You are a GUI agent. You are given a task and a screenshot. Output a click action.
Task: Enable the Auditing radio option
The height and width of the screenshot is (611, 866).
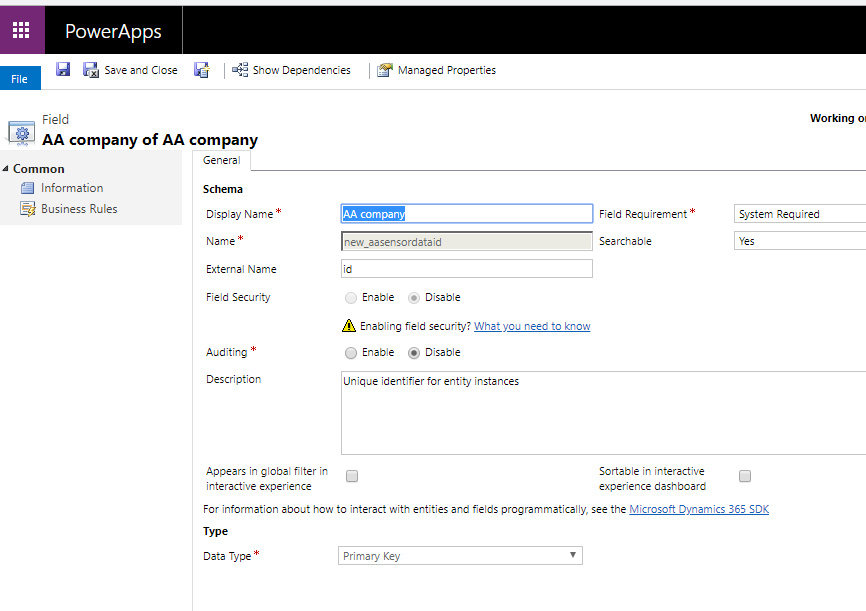[x=350, y=353]
